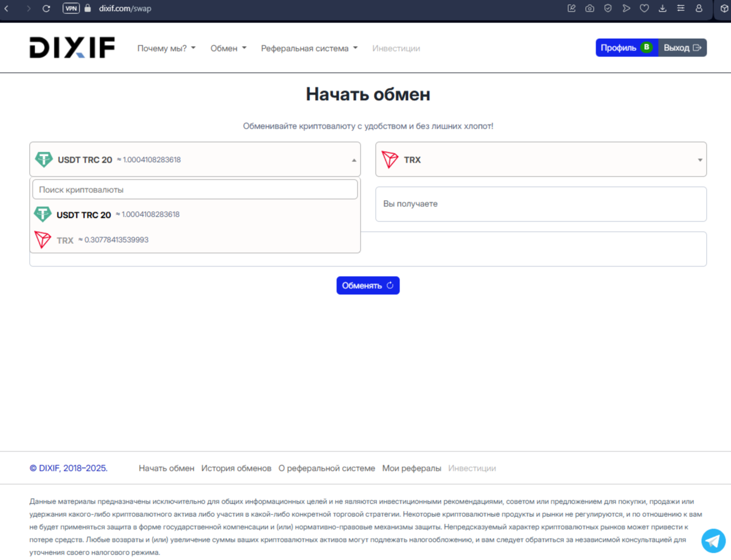731x560 pixels.
Task: Click 'Инвестиции' in the top navigation
Action: point(396,48)
